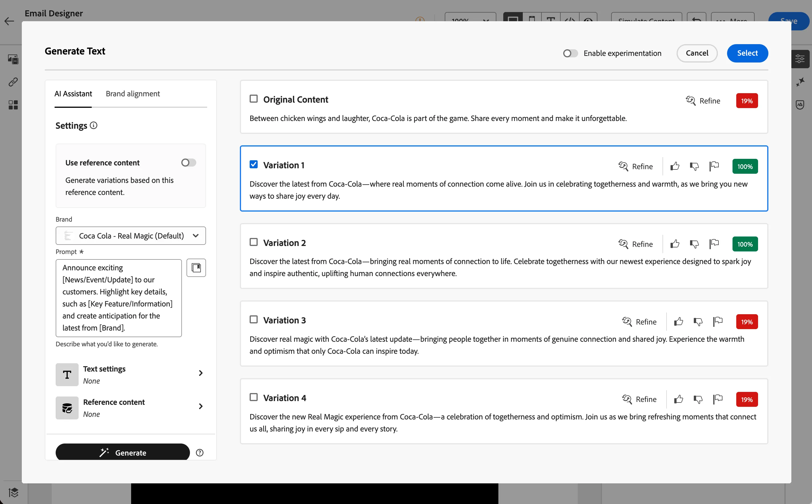This screenshot has width=812, height=504.
Task: Switch to the AI Assistant tab
Action: click(x=73, y=94)
